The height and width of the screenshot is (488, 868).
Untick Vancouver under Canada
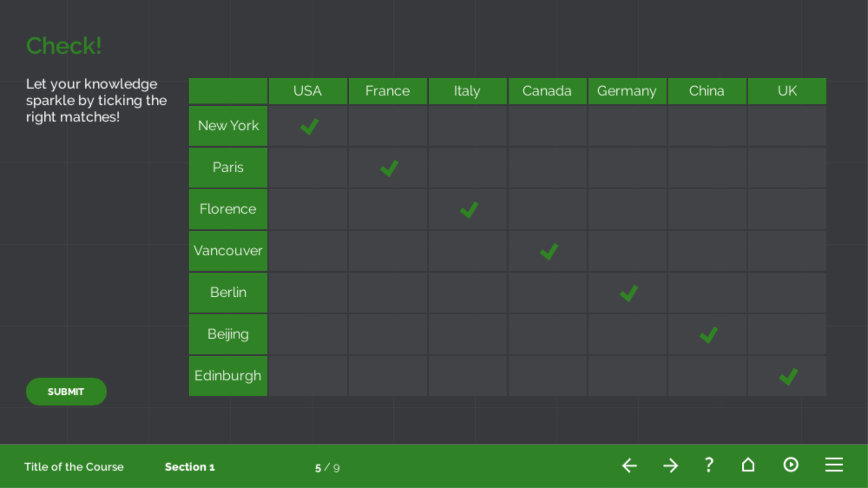click(548, 251)
